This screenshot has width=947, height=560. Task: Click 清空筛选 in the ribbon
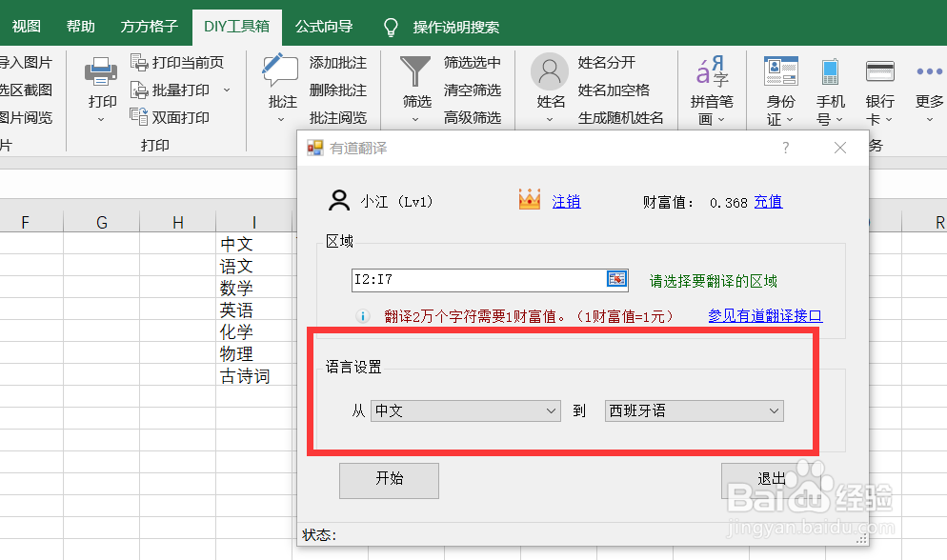pos(473,90)
